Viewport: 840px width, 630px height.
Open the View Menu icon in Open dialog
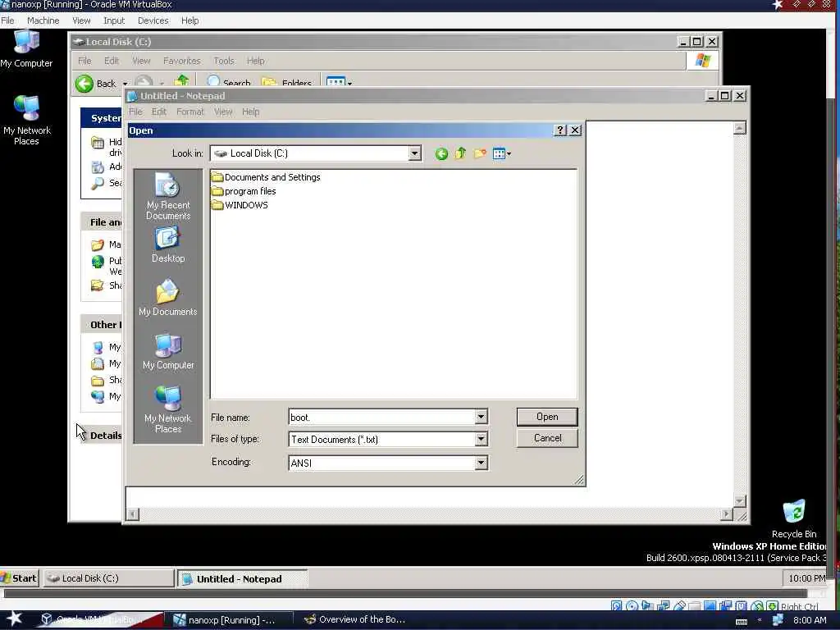tap(501, 153)
